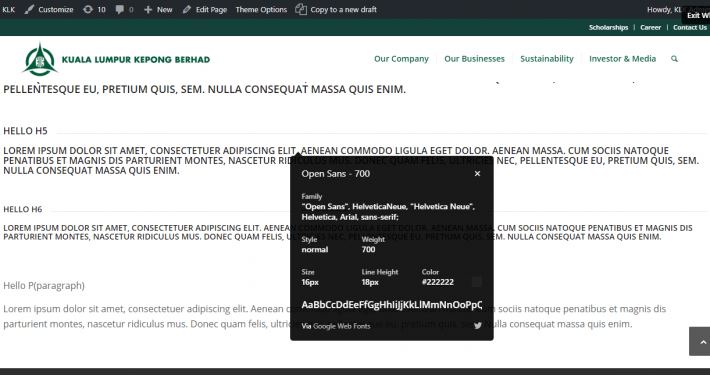Viewport: 710px width, 375px height.
Task: Click the Hello P(paragraph) text
Action: click(44, 286)
